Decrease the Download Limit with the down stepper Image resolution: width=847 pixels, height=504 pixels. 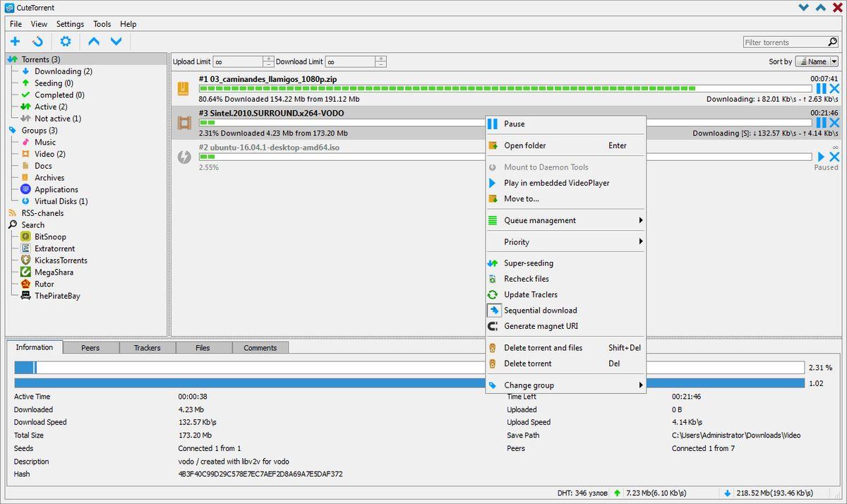click(381, 64)
